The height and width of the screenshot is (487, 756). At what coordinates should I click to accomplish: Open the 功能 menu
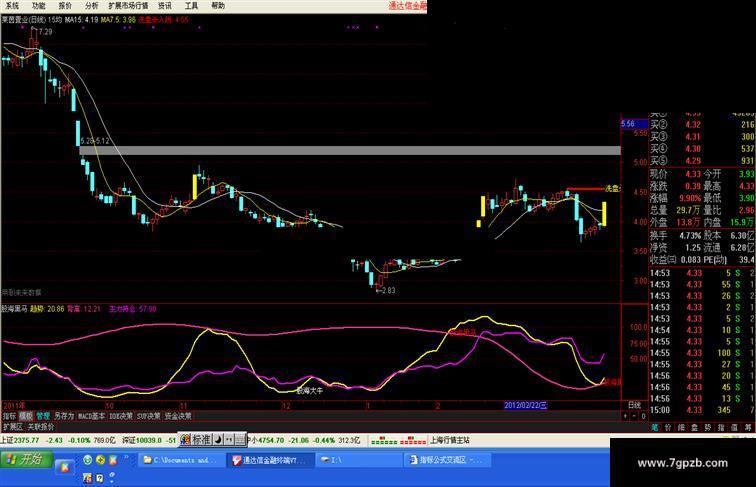(x=38, y=6)
